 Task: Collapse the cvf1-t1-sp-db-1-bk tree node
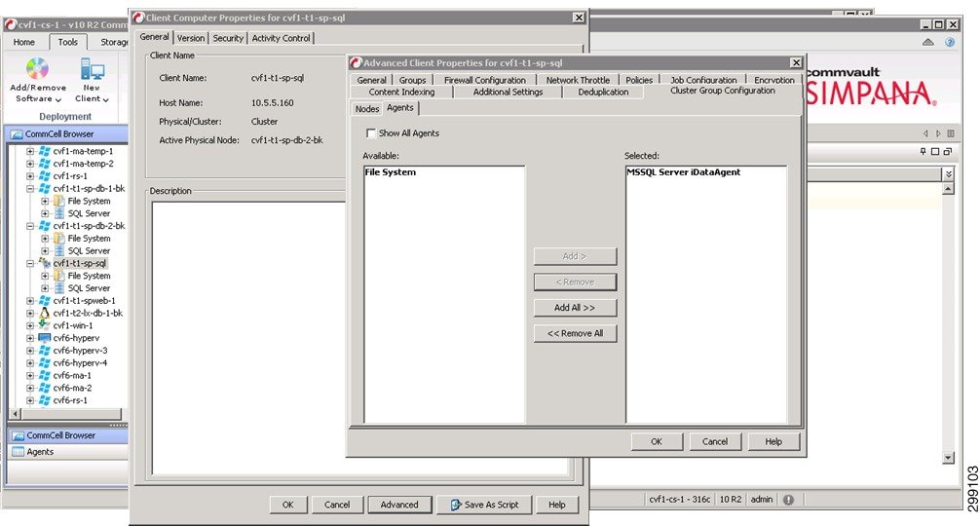[x=30, y=189]
